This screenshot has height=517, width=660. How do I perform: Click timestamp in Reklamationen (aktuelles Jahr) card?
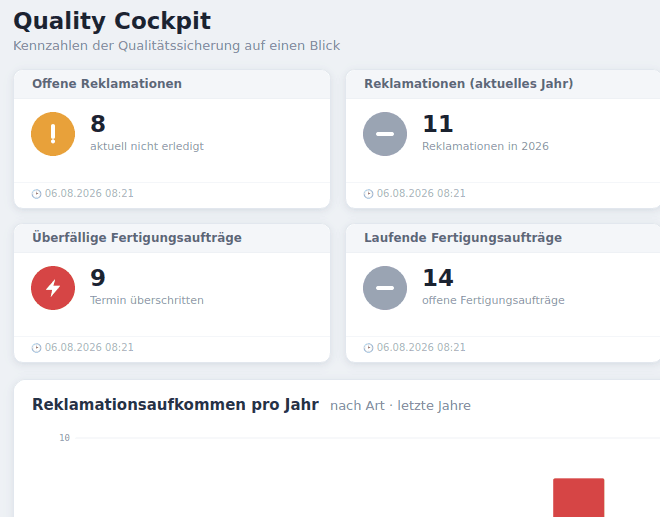(x=421, y=193)
